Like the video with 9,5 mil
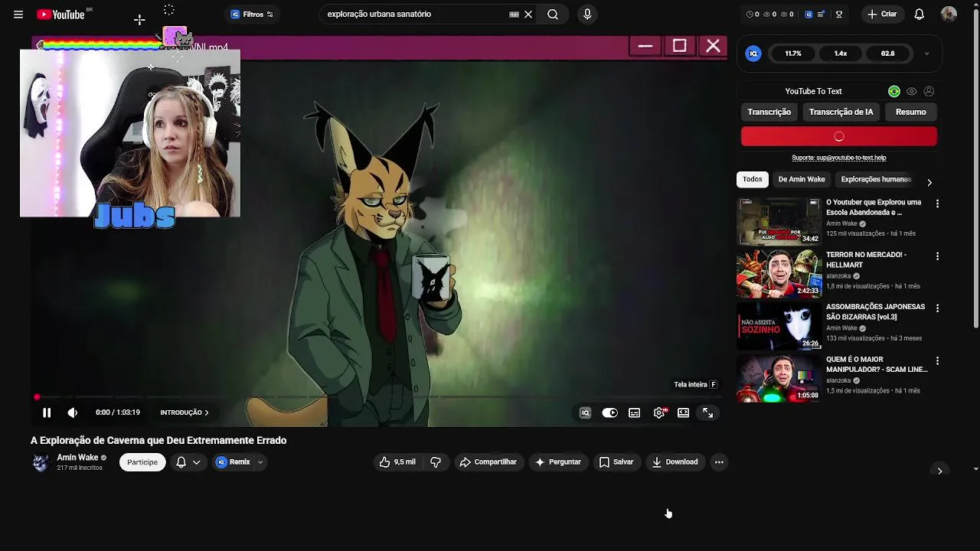This screenshot has height=551, width=980. 397,462
